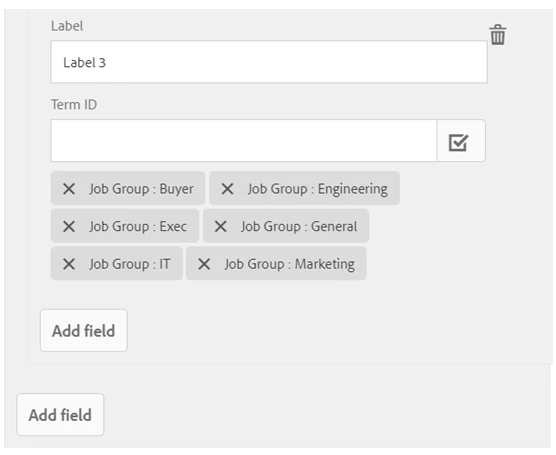Remove the Job Group : Marketing tag
The height and width of the screenshot is (455, 556).
[204, 264]
